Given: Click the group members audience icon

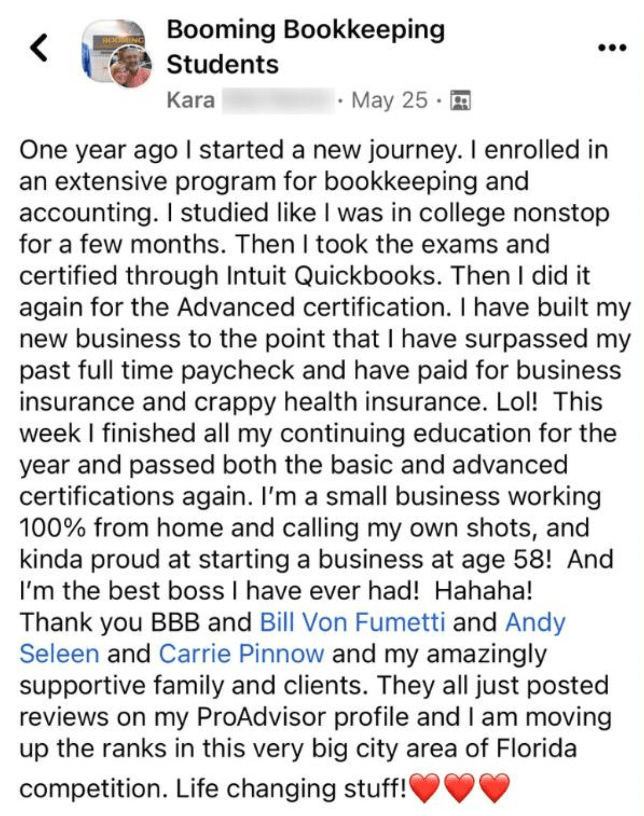Looking at the screenshot, I should (x=460, y=100).
